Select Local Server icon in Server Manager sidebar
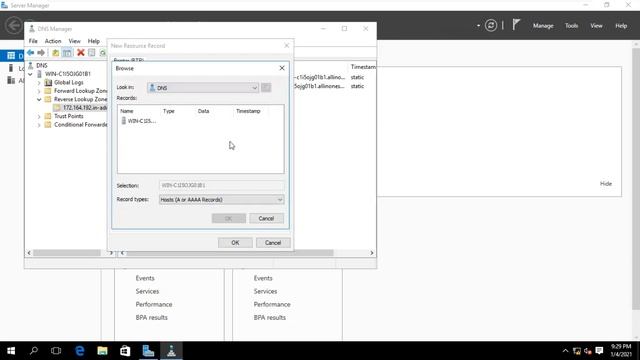This screenshot has width=640, height=360. [x=11, y=68]
